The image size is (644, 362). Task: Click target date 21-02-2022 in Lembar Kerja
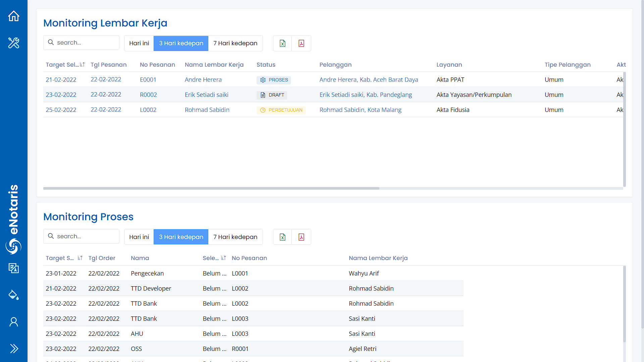point(61,80)
